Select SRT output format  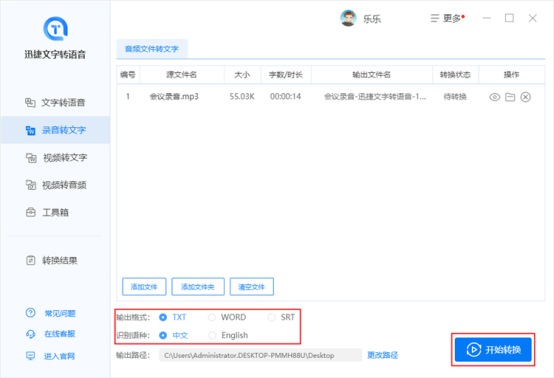click(x=281, y=317)
